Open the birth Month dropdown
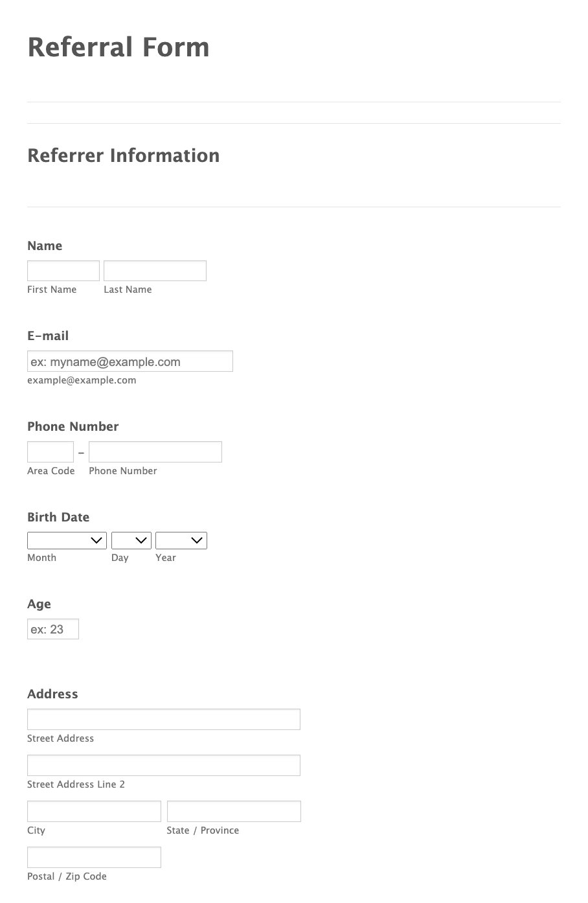The height and width of the screenshot is (903, 588). point(67,540)
